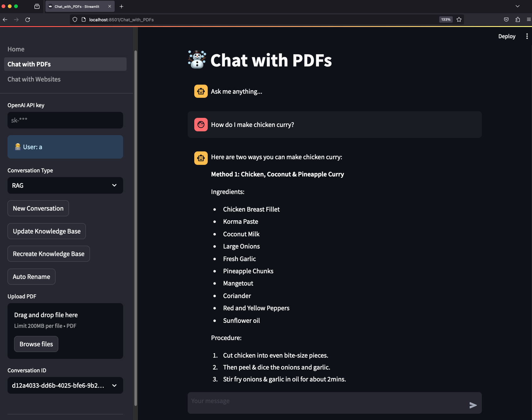The width and height of the screenshot is (532, 420).
Task: Bookmark this page with the star icon
Action: point(459,20)
